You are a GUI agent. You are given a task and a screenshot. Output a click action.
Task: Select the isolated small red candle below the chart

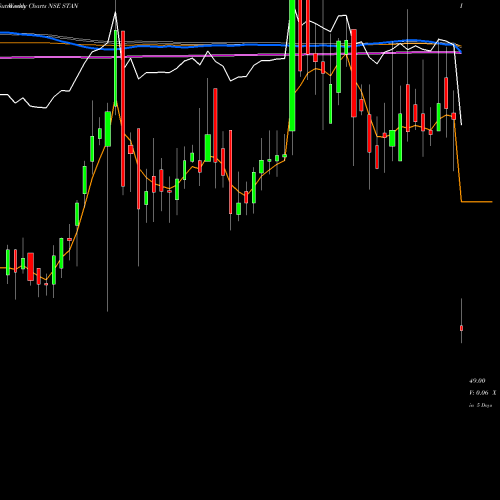(x=461, y=328)
